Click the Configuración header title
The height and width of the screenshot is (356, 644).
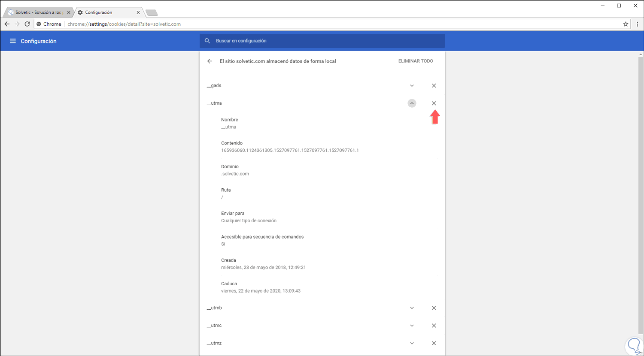[x=39, y=41]
